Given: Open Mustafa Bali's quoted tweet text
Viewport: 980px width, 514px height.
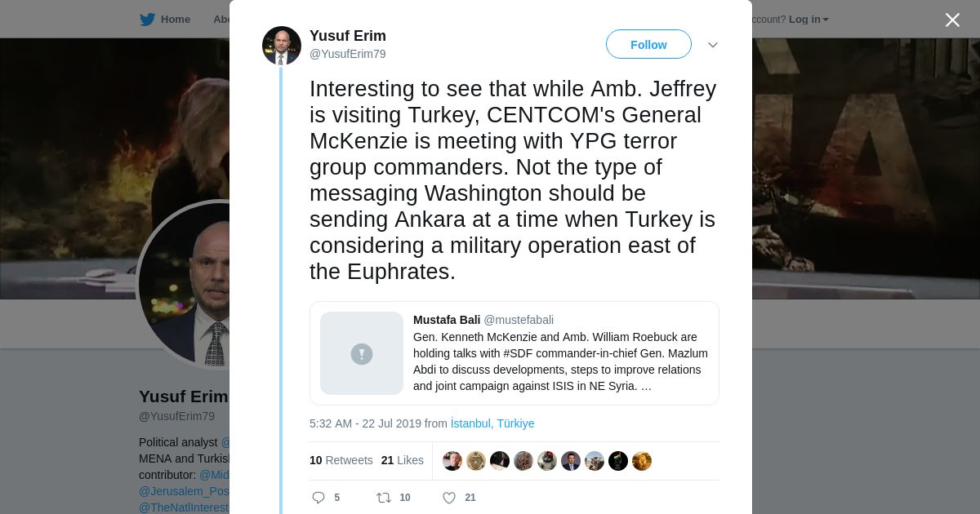Looking at the screenshot, I should point(560,361).
